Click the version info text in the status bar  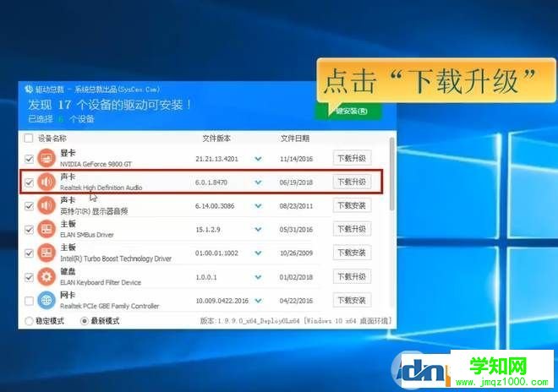(296, 321)
